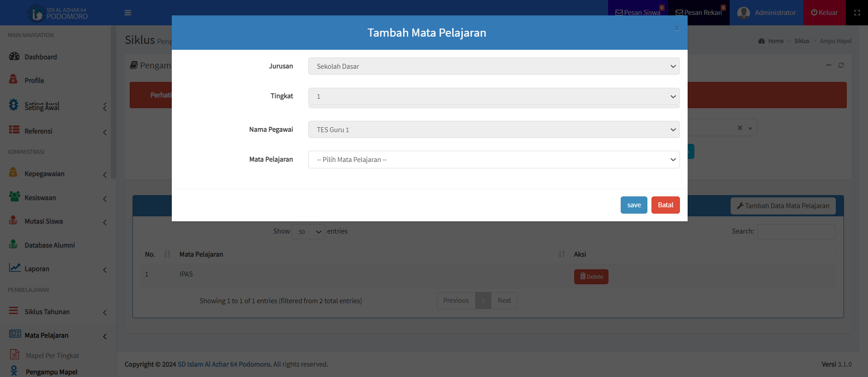Image resolution: width=868 pixels, height=377 pixels.
Task: Open Pengampu Mapel sidebar item
Action: coord(51,372)
